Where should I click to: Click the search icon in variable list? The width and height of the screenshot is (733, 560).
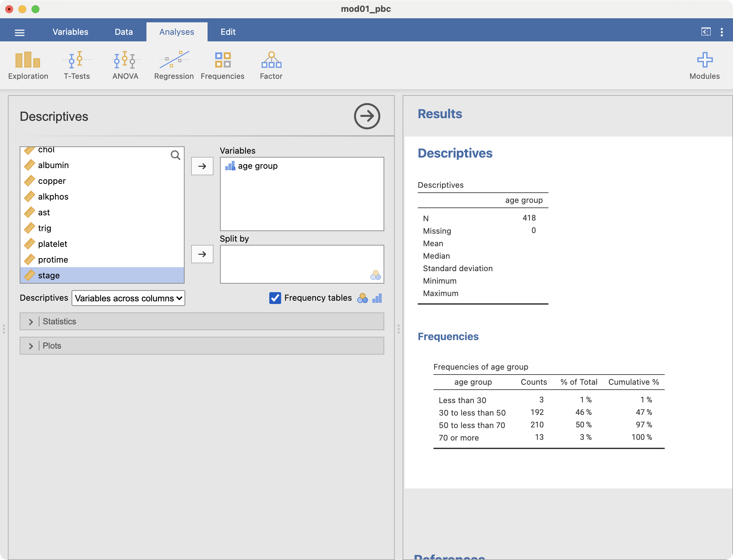click(x=175, y=155)
